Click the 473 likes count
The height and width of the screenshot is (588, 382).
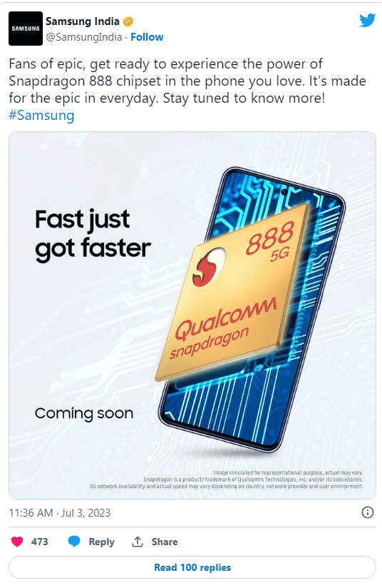[40, 542]
